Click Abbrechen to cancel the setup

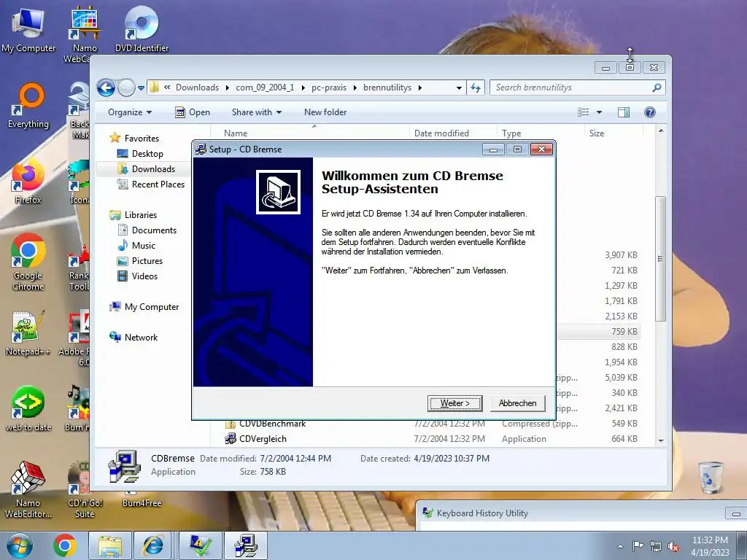click(x=517, y=403)
